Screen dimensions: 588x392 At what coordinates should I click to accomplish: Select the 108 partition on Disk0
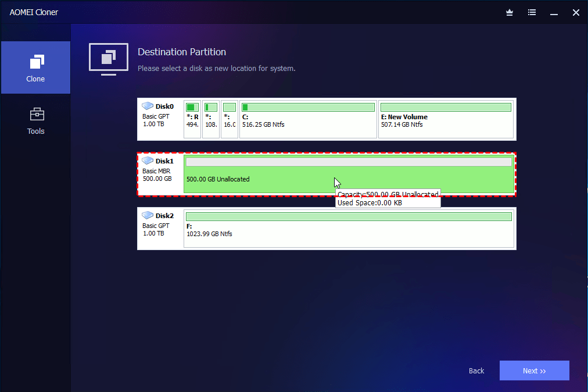coord(211,119)
